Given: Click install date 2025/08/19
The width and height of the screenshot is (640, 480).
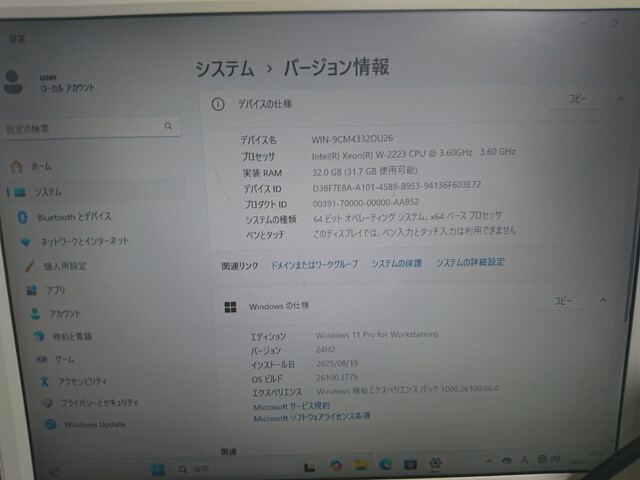Looking at the screenshot, I should [337, 363].
